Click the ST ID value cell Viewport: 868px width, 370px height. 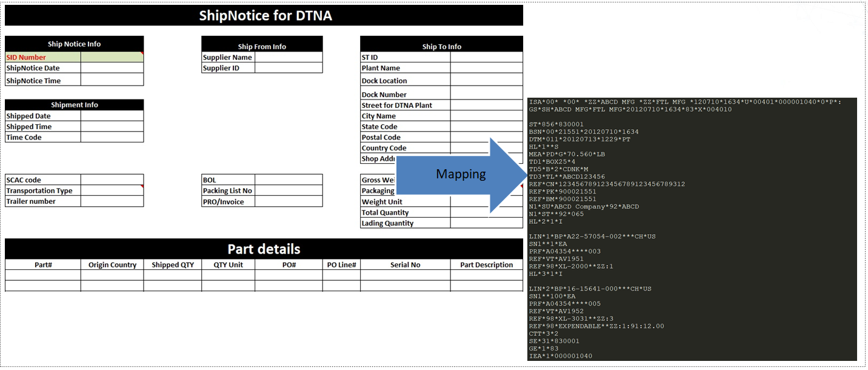486,57
